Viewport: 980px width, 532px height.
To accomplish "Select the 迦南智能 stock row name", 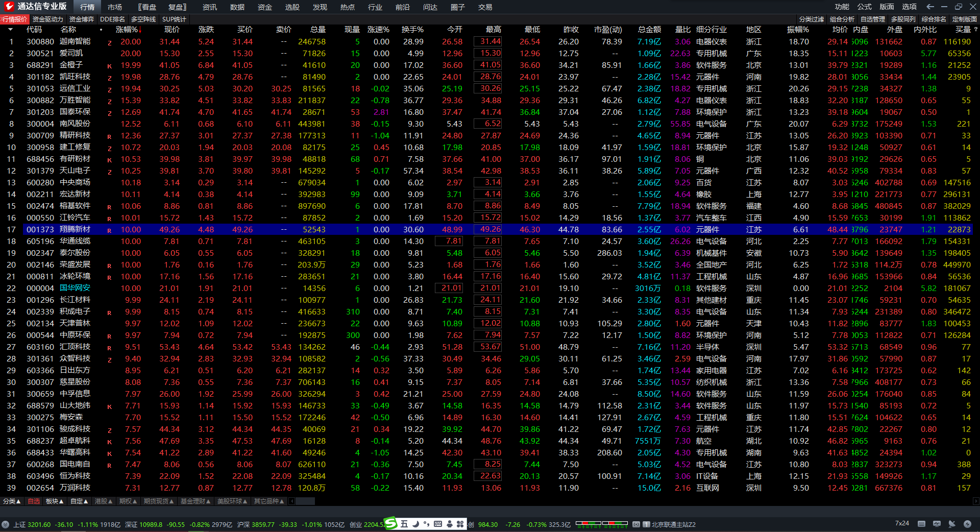I will pyautogui.click(x=75, y=41).
